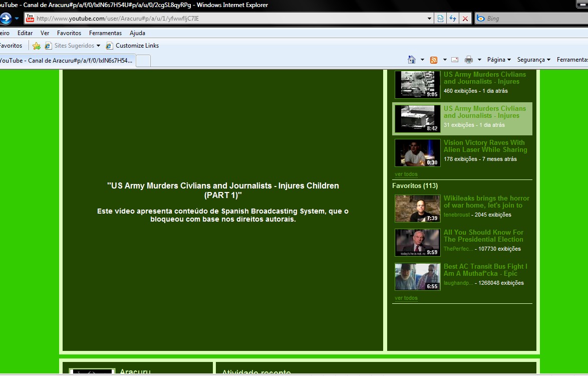Click the Bing search provider icon
588x376 pixels.
tap(480, 19)
